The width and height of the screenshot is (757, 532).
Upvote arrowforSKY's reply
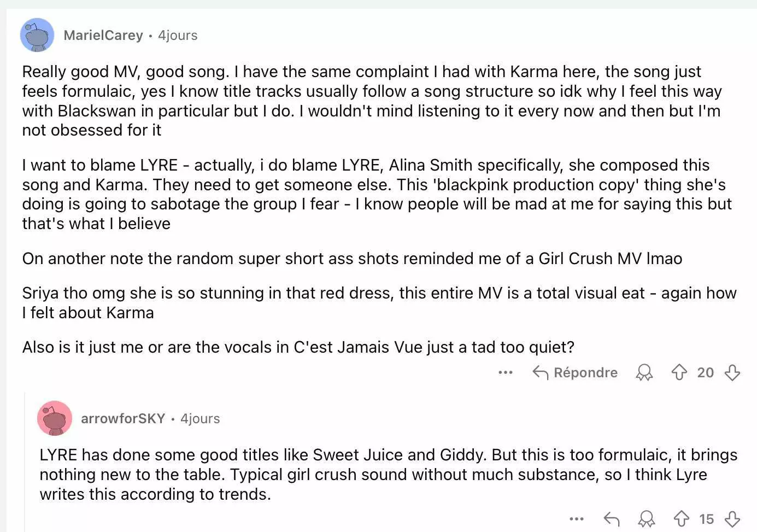(681, 518)
